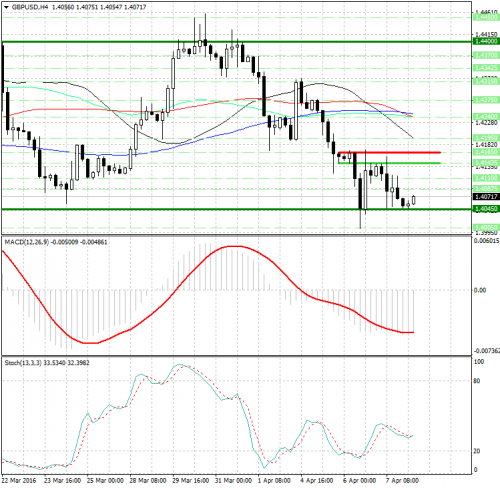The image size is (500, 488).
Task: Select the 1.40050 level label
Action: coord(486,227)
